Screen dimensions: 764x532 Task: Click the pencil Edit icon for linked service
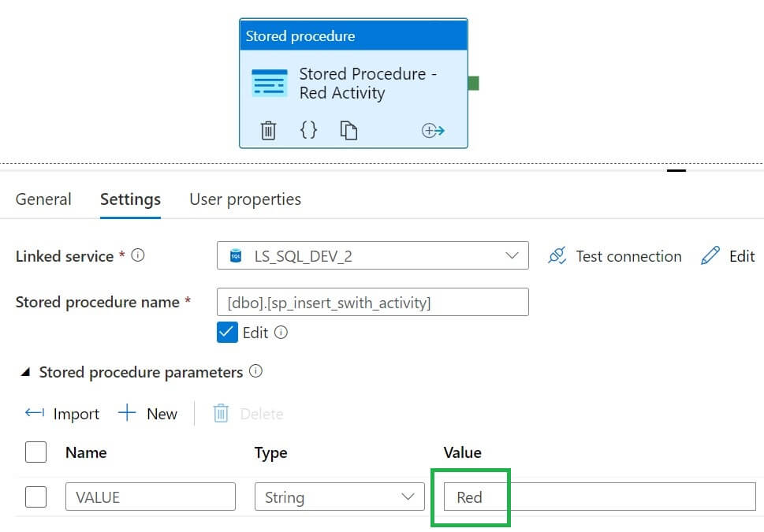pyautogui.click(x=710, y=256)
